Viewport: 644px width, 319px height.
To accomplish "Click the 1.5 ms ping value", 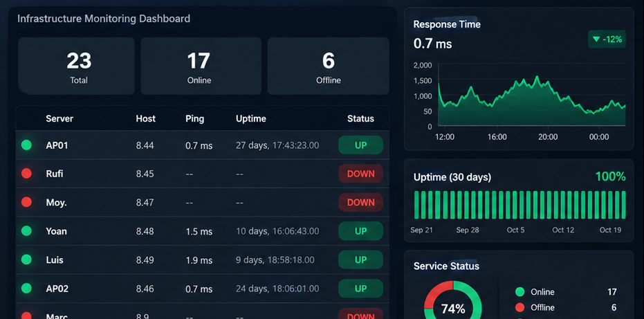I will point(199,231).
